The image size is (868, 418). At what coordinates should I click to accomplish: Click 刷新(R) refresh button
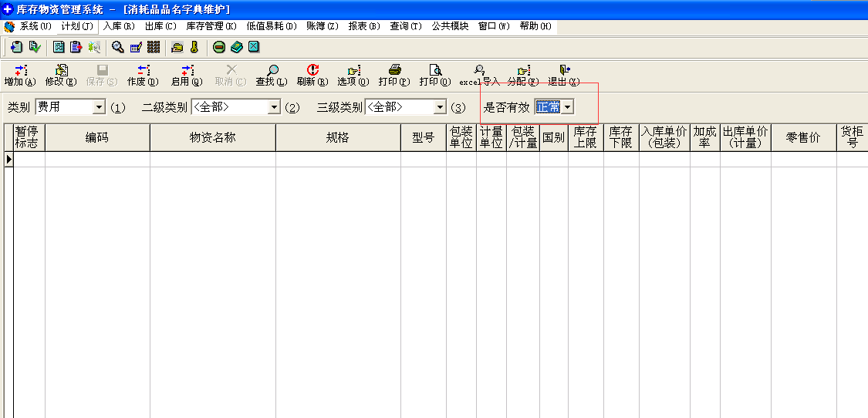point(312,76)
